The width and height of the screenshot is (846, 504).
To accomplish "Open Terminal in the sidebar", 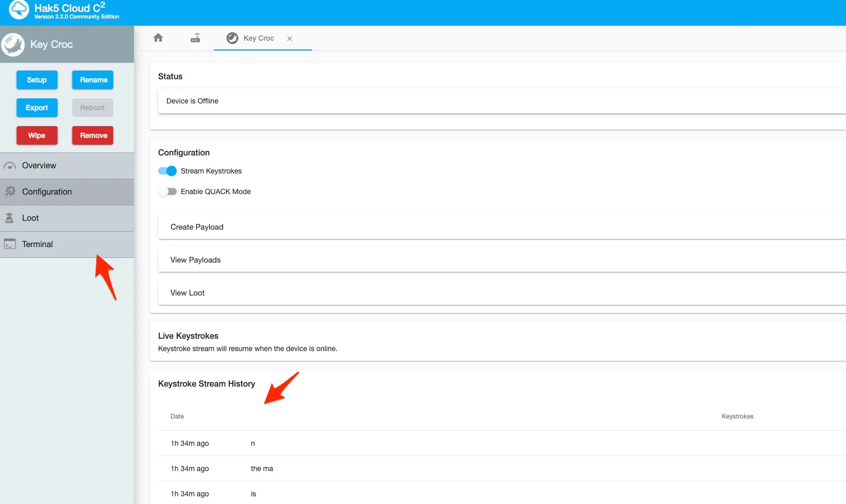I will point(67,245).
